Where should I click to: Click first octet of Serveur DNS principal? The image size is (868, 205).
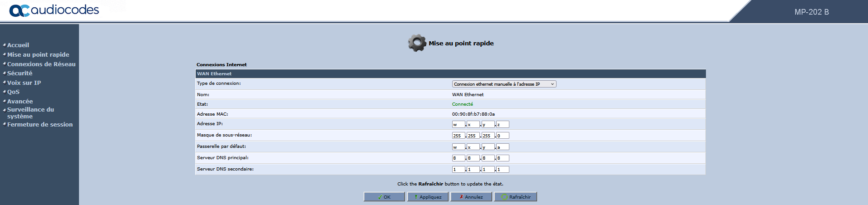coord(459,158)
